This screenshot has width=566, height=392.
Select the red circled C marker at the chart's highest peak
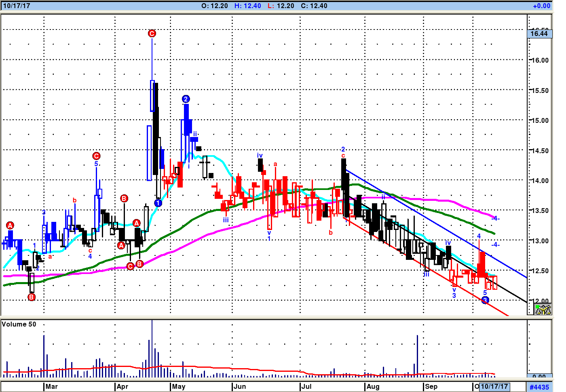(152, 34)
